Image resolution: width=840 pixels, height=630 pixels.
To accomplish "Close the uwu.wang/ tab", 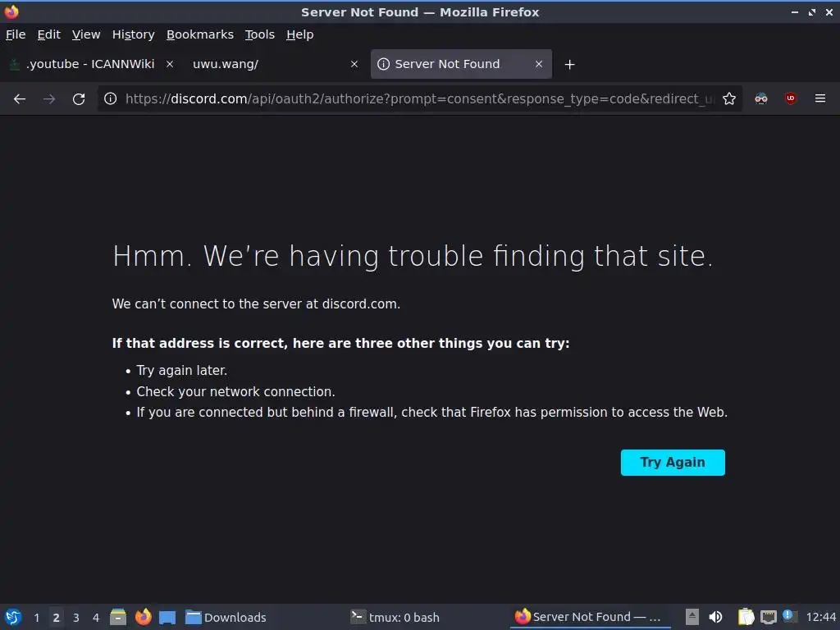I will point(354,64).
